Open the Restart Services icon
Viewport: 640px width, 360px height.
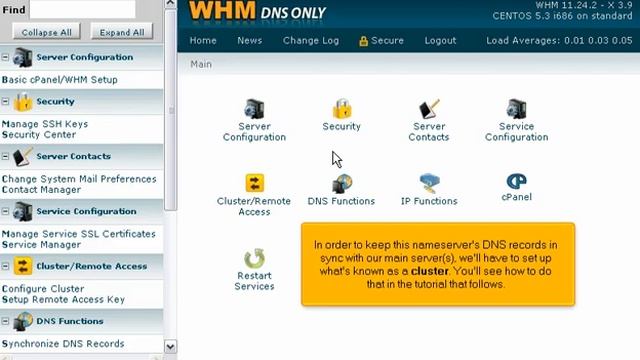[254, 258]
